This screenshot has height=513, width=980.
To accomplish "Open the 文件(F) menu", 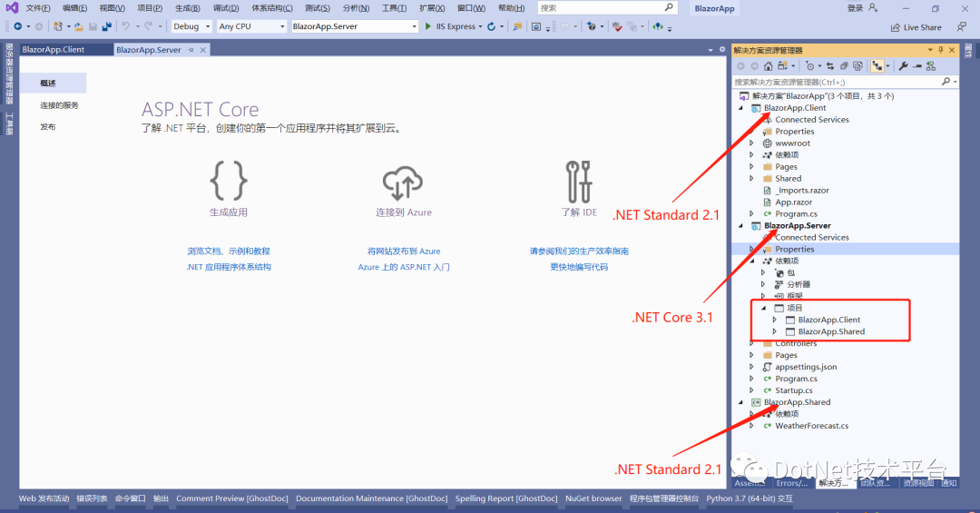I will pos(38,8).
